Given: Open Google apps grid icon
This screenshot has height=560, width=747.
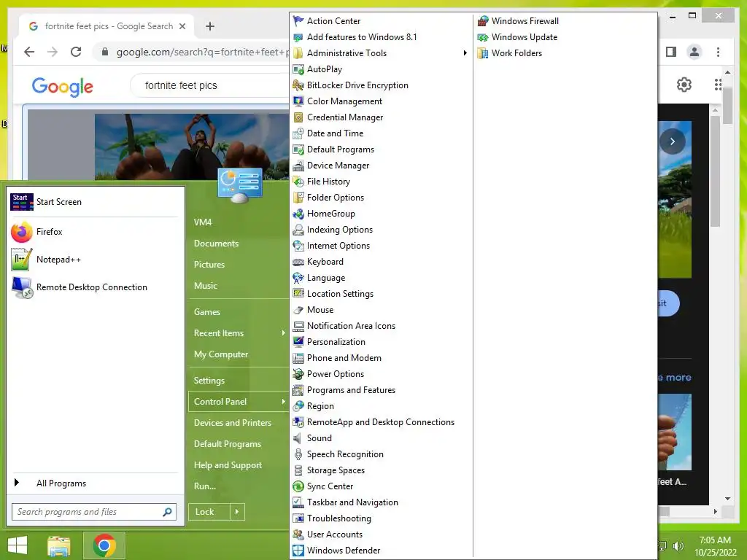Looking at the screenshot, I should 718,85.
